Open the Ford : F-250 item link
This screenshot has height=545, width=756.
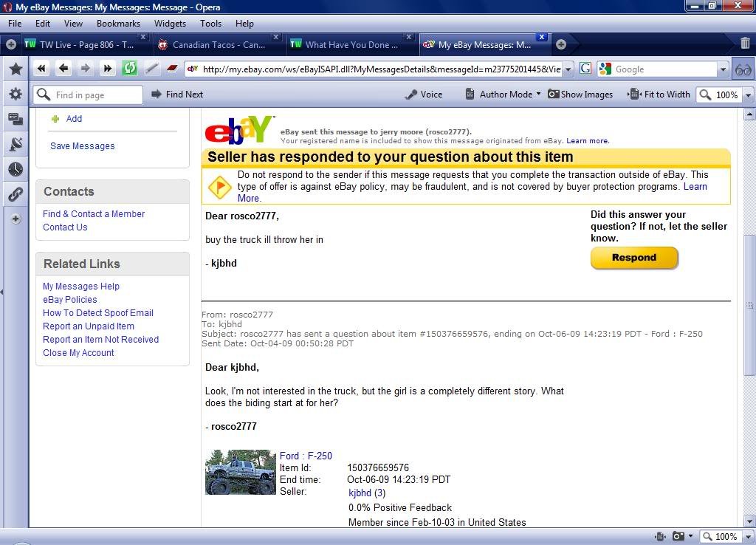click(x=306, y=456)
